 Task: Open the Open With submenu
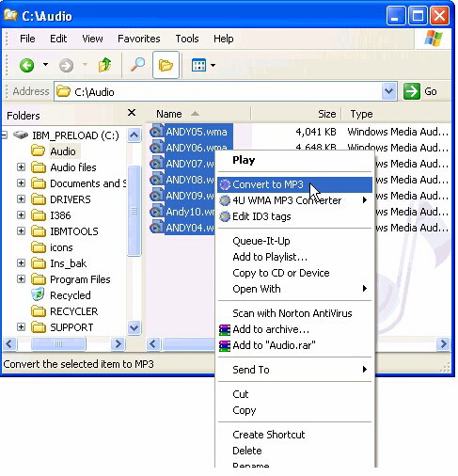point(294,289)
